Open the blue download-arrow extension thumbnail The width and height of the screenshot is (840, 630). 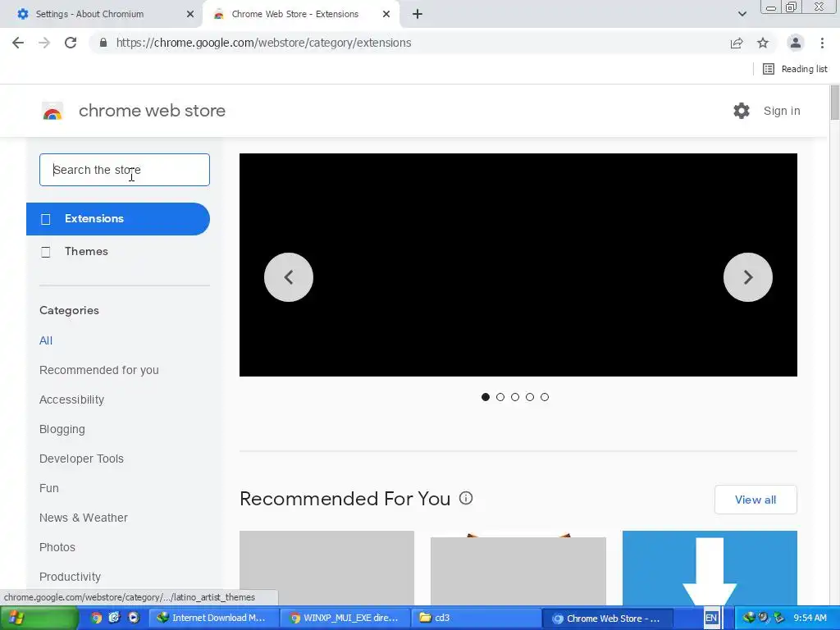pyautogui.click(x=710, y=568)
